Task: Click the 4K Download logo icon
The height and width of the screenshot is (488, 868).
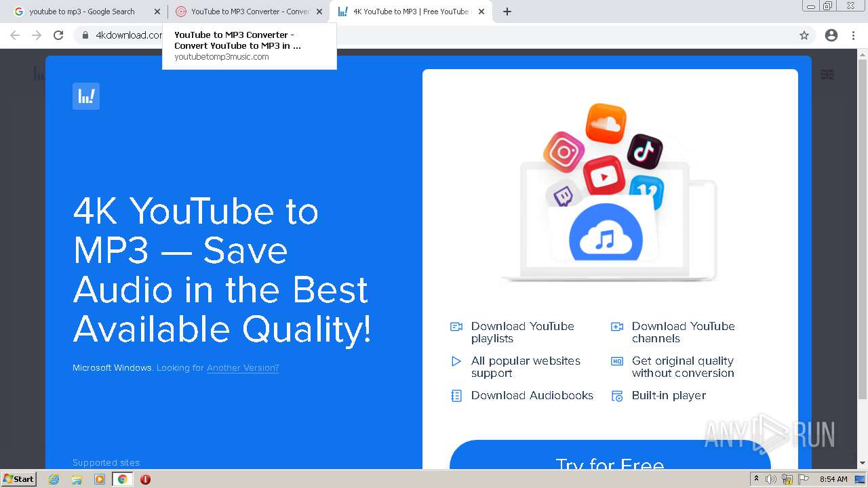Action: [x=86, y=96]
